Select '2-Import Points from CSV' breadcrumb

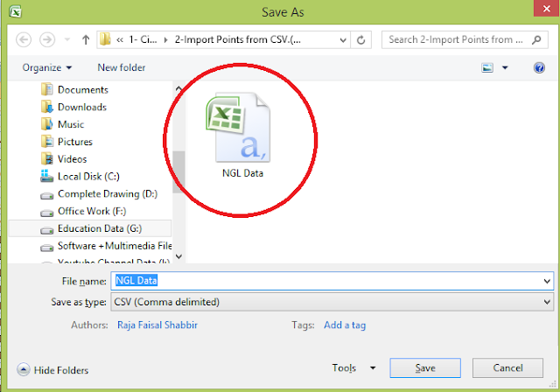point(237,39)
